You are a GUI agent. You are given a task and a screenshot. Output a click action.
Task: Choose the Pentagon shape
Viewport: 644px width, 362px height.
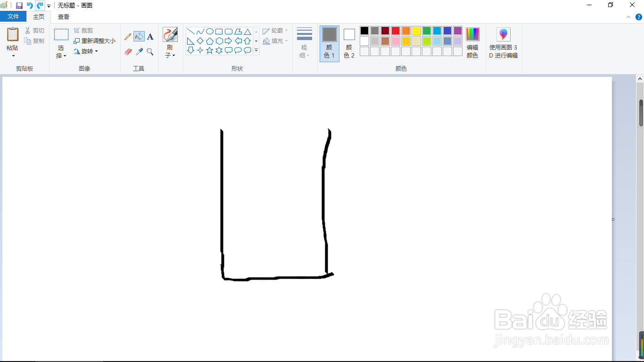point(210,41)
